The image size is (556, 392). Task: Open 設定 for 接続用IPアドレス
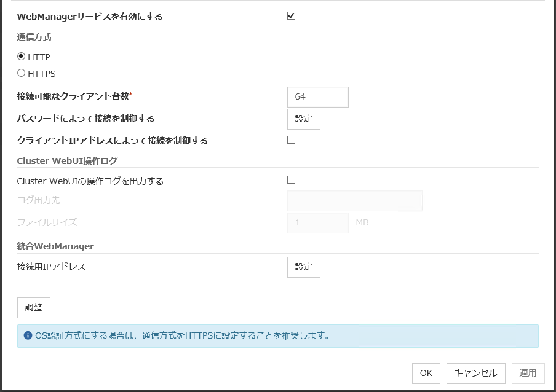pos(303,267)
